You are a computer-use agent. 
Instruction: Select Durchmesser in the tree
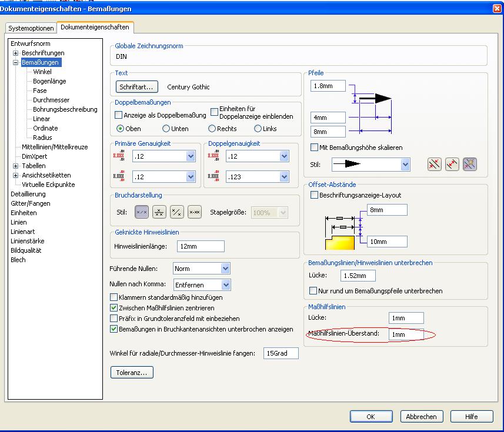point(51,100)
